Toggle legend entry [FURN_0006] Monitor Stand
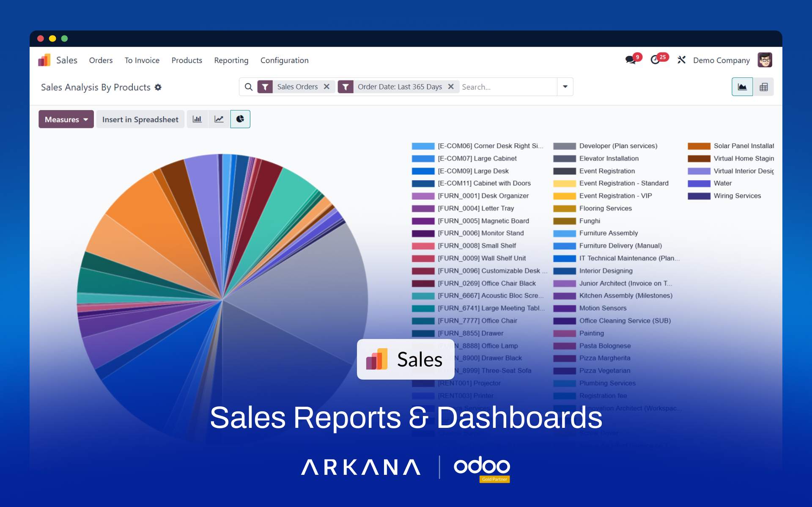 point(468,233)
